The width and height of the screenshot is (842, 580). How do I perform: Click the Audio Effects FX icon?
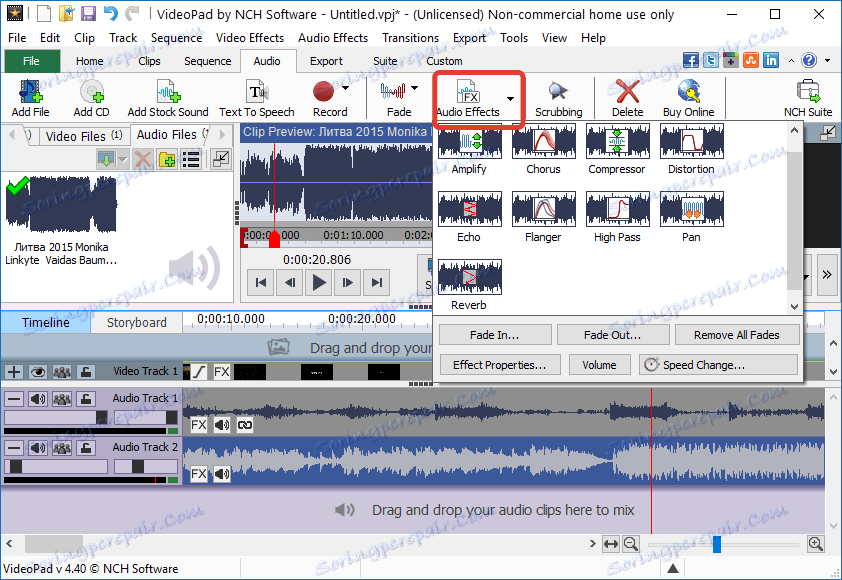click(x=468, y=91)
